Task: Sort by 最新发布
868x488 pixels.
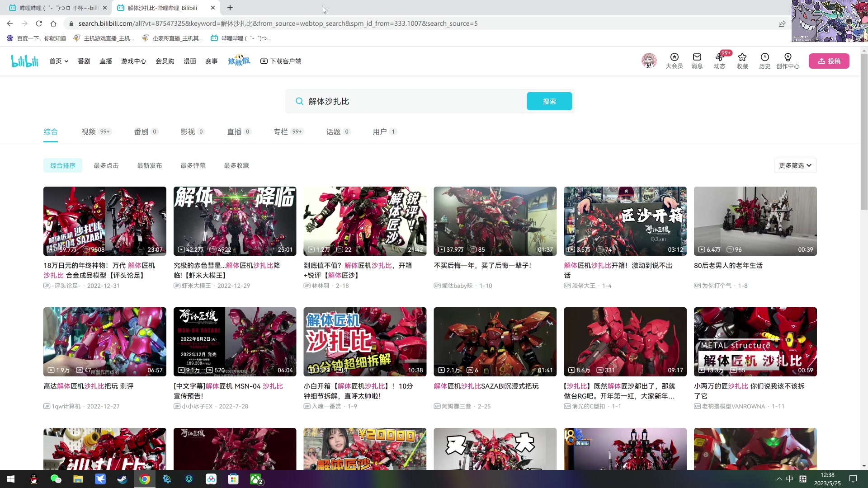Action: pos(150,165)
